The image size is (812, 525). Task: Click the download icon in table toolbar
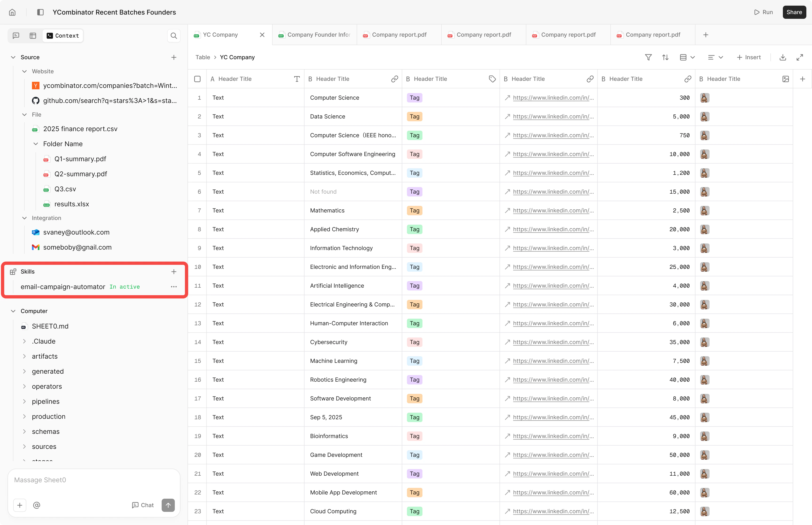pyautogui.click(x=783, y=57)
